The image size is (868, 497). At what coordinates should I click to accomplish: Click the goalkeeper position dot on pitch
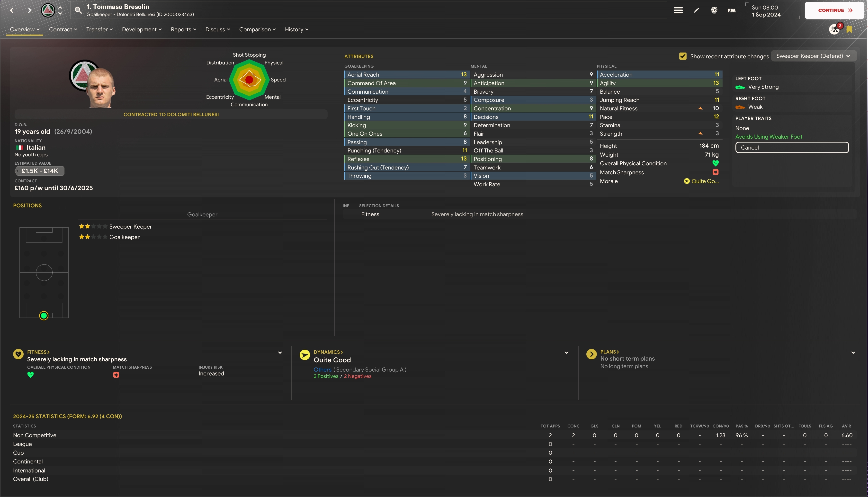point(44,316)
